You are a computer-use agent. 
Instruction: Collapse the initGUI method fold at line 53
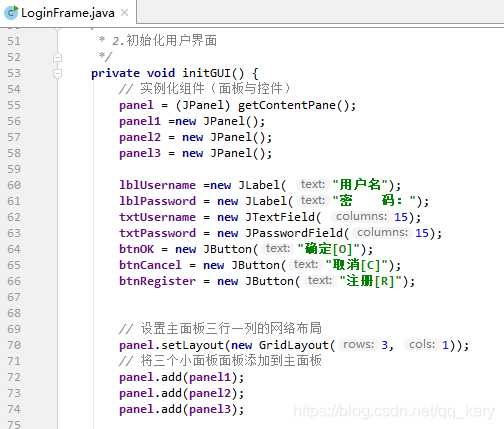(57, 73)
